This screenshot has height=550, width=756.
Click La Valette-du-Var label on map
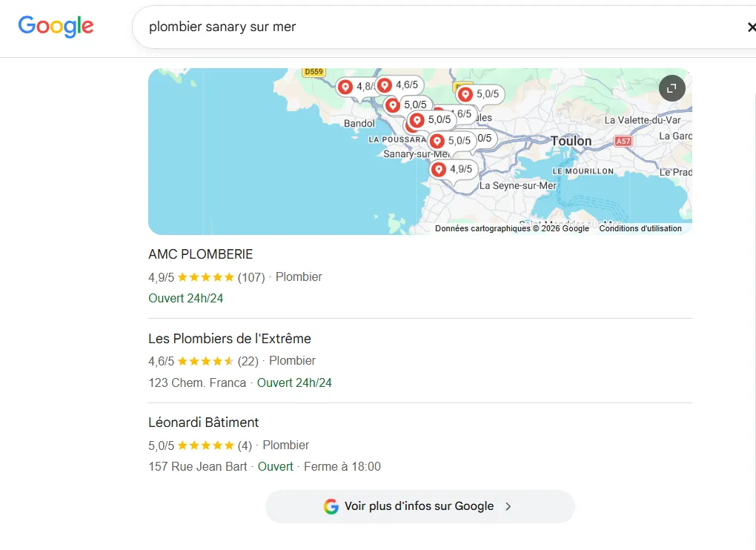click(x=643, y=120)
